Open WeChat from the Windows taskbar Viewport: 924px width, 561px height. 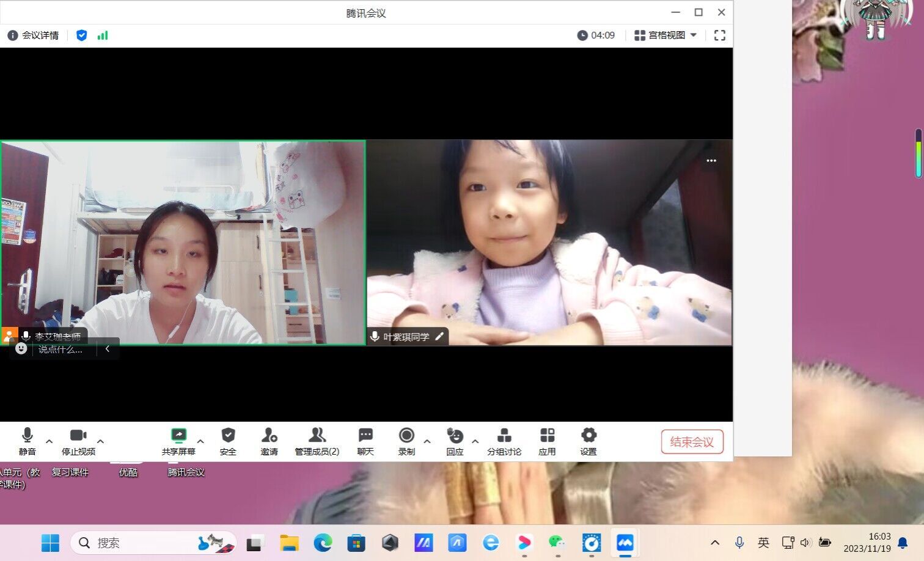557,542
